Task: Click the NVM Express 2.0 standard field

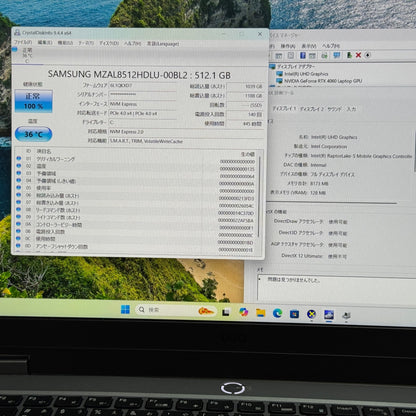Action: (x=186, y=132)
